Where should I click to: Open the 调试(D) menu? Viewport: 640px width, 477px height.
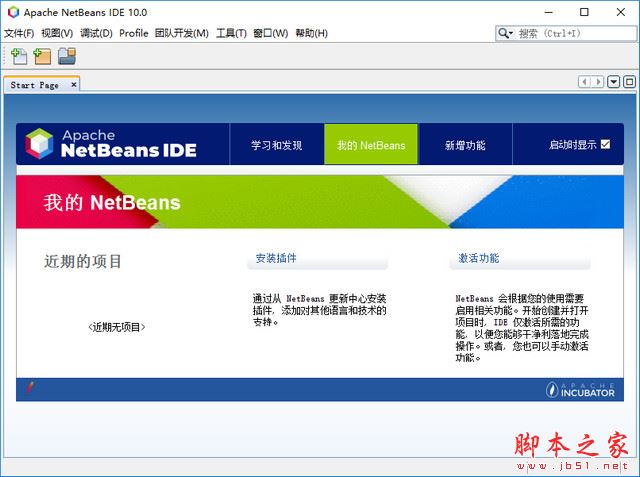click(96, 33)
